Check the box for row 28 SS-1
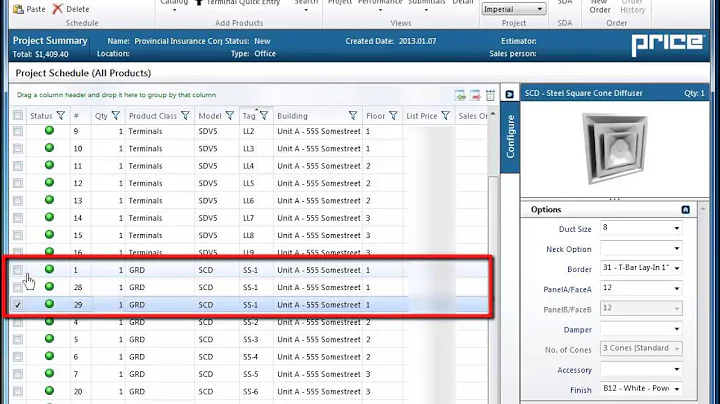 17,287
